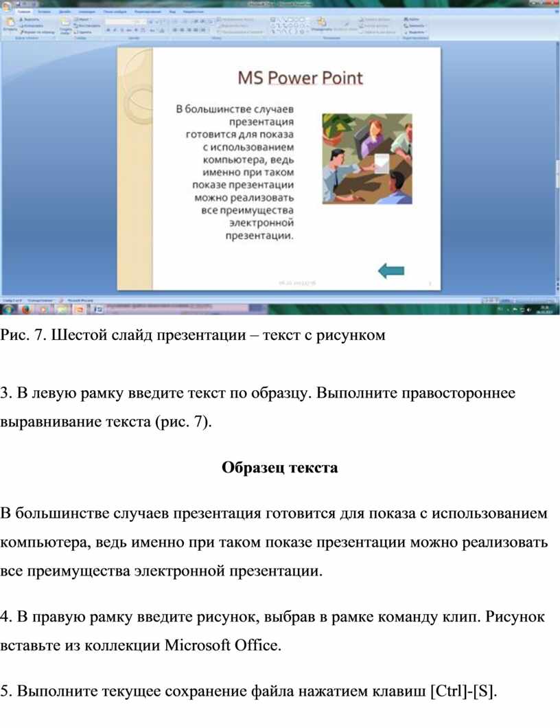The image size is (560, 728).
Task: Open the Дизайн ribbon tab
Action: pos(65,11)
